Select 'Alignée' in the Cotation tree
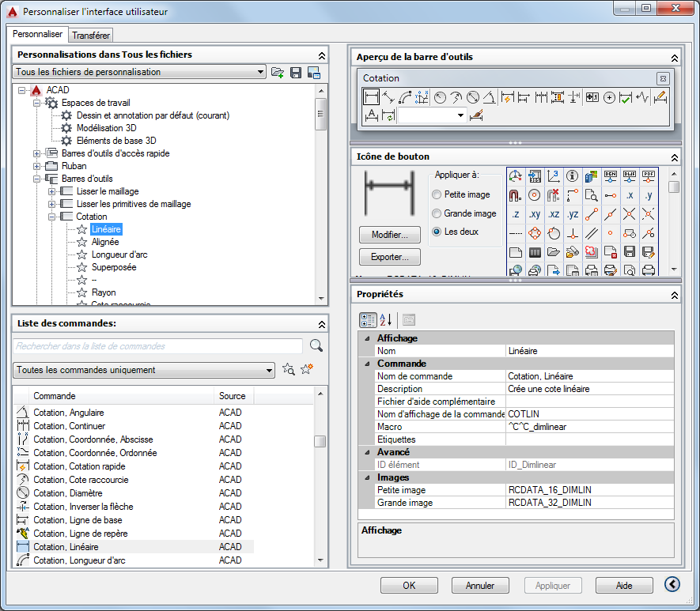Viewport: 700px width, 611px height. pos(105,242)
